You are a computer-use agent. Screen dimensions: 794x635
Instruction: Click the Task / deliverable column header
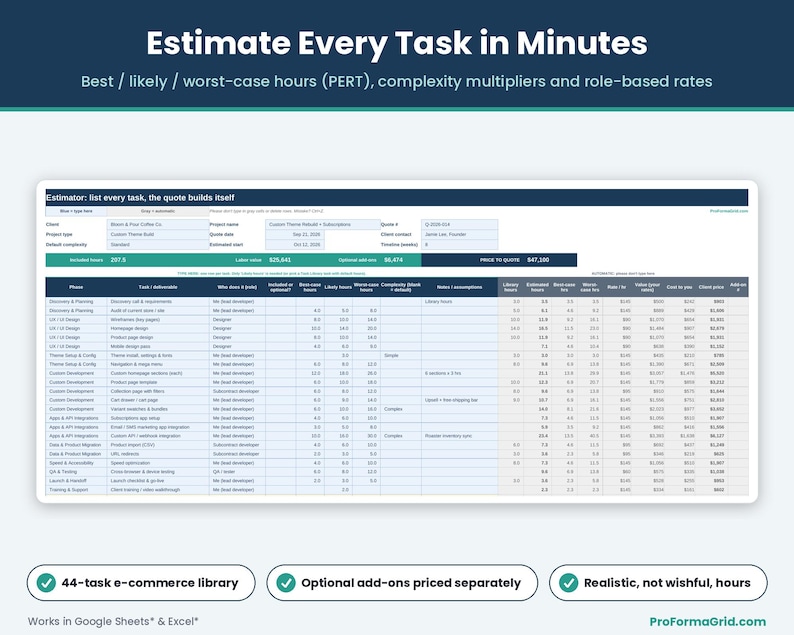[x=158, y=287]
